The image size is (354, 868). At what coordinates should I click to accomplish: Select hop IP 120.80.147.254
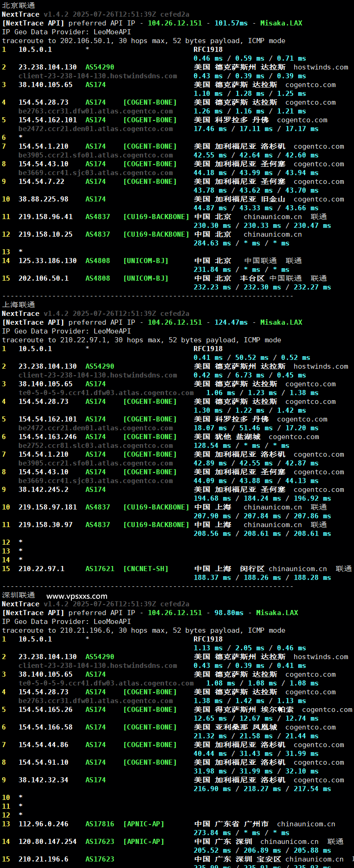pos(48,842)
